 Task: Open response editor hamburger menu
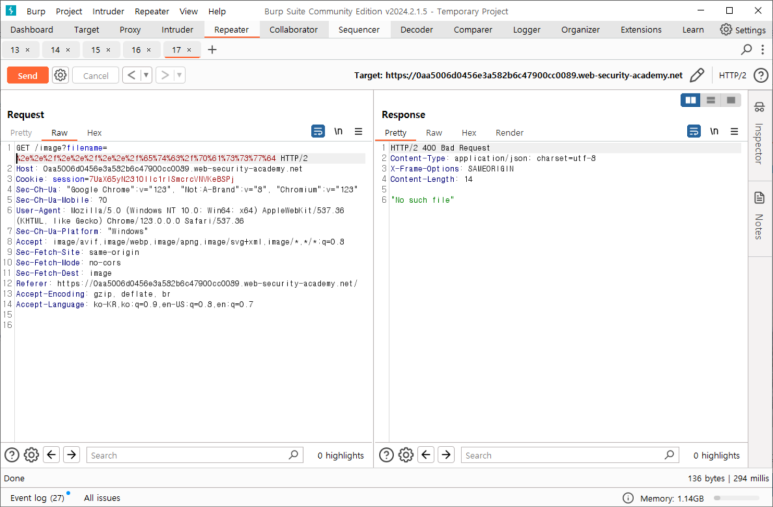(734, 131)
